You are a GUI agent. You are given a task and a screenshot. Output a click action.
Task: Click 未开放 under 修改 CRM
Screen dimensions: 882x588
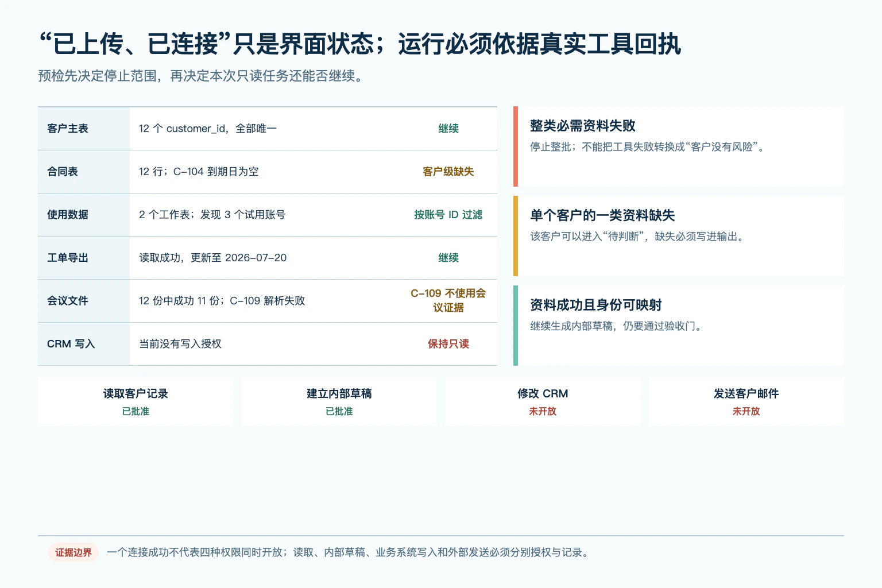pos(543,411)
